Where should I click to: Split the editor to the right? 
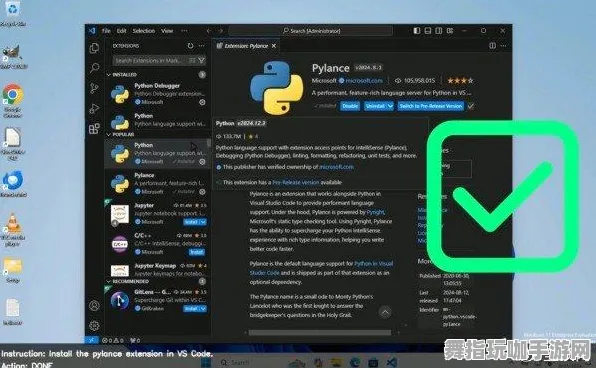pos(493,46)
